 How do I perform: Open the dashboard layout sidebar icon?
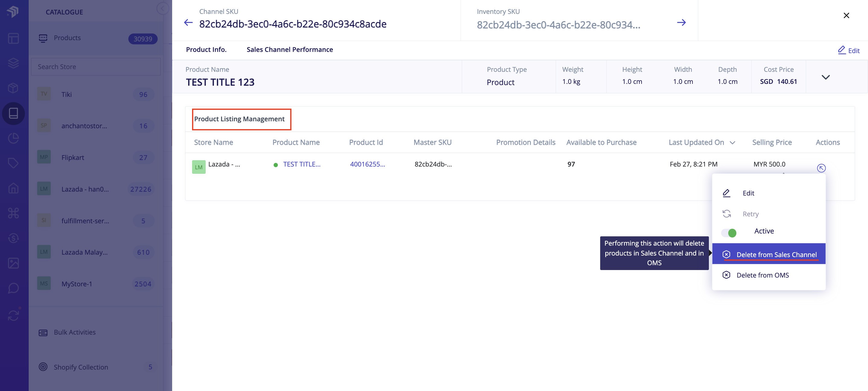pos(13,38)
